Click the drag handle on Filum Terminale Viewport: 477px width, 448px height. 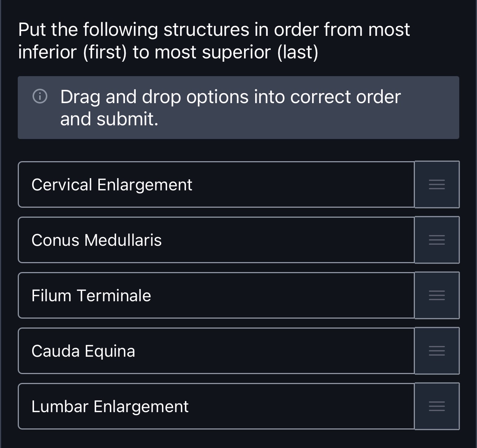[437, 296]
